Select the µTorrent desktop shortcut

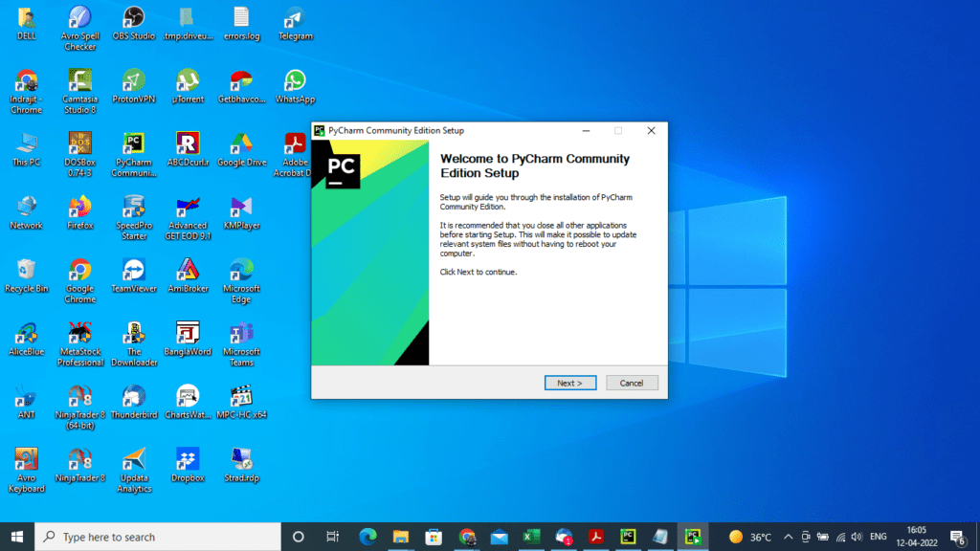[188, 87]
